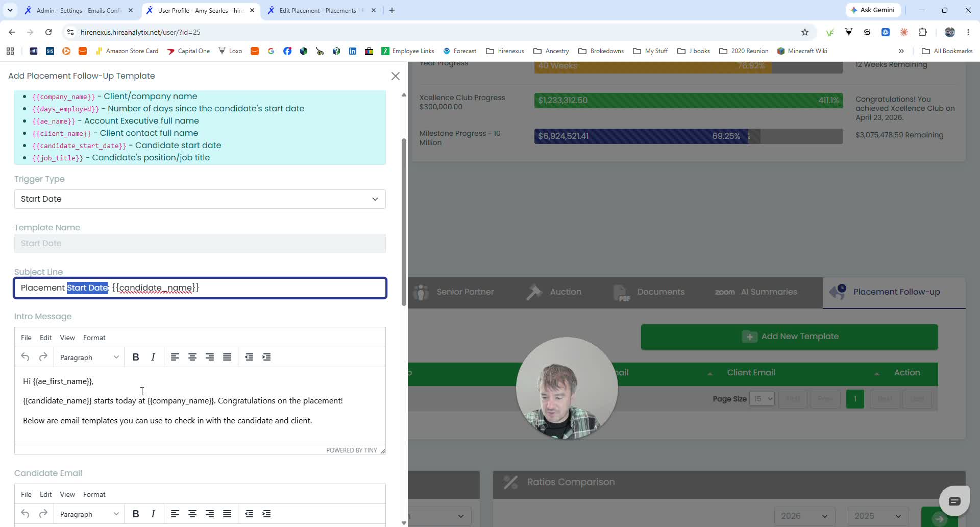The image size is (980, 527).
Task: Increase indent in Intro Message editor
Action: point(266,357)
